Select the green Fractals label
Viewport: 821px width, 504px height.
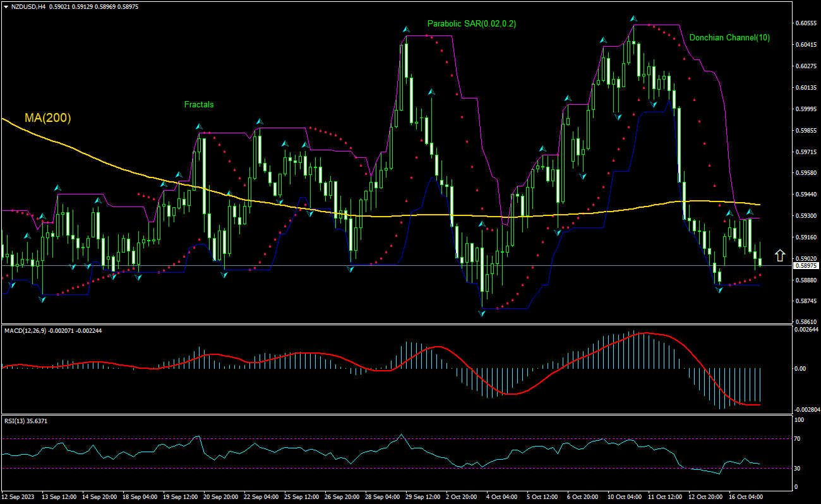tap(199, 104)
